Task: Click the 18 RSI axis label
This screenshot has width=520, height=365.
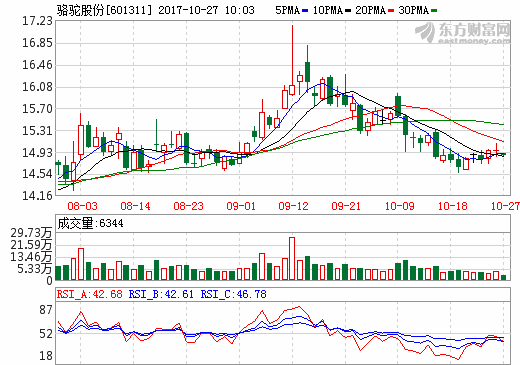Action: click(x=46, y=356)
